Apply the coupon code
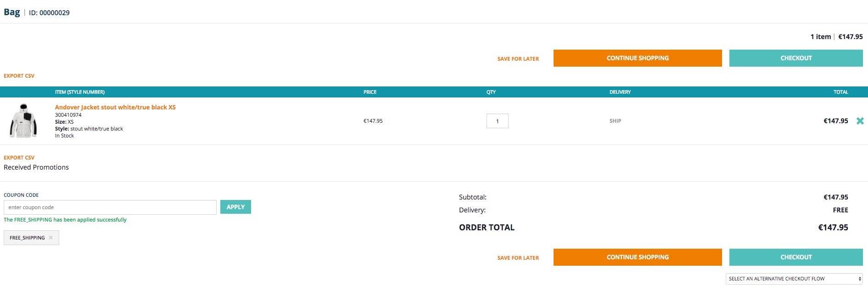Image resolution: width=868 pixels, height=291 pixels. coord(235,207)
